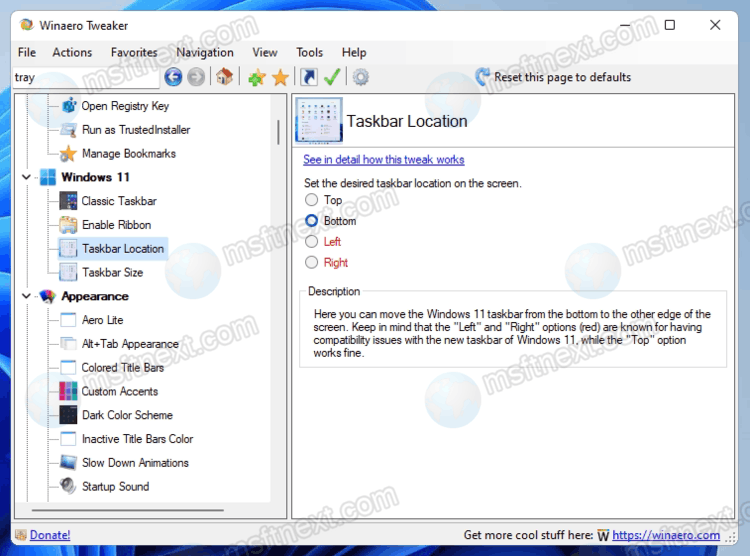Click the blue Back arrow toolbar icon
The image size is (750, 556).
pyautogui.click(x=173, y=77)
